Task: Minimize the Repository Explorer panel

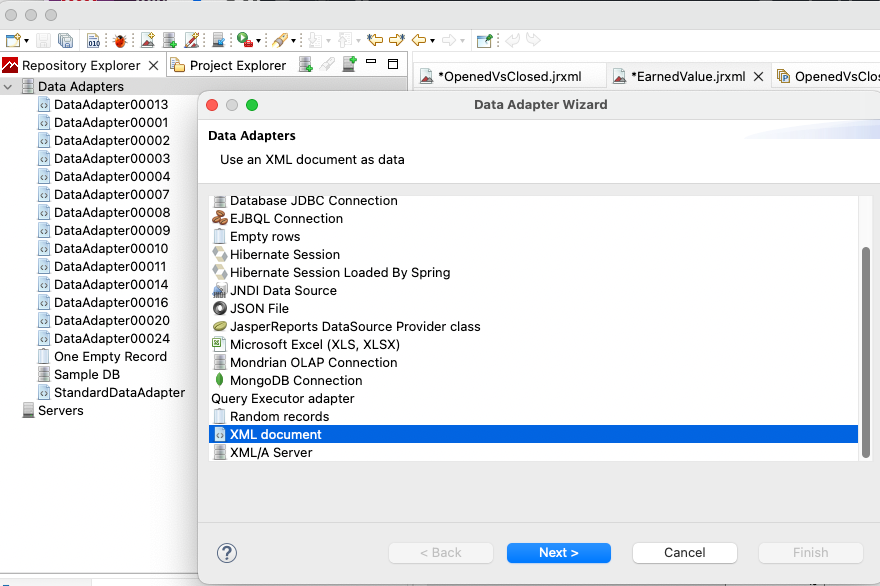Action: [x=371, y=64]
